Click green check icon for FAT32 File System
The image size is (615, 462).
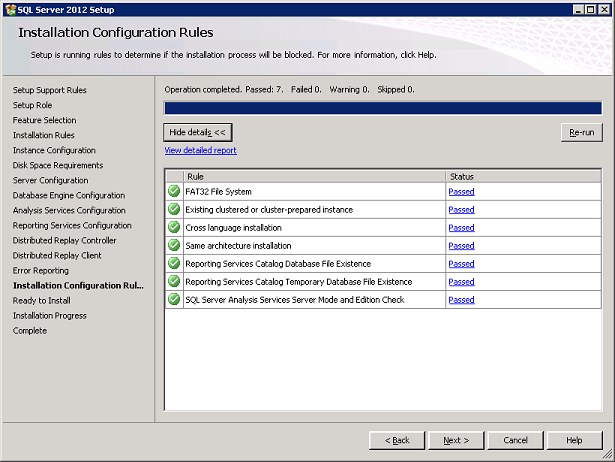(x=174, y=191)
